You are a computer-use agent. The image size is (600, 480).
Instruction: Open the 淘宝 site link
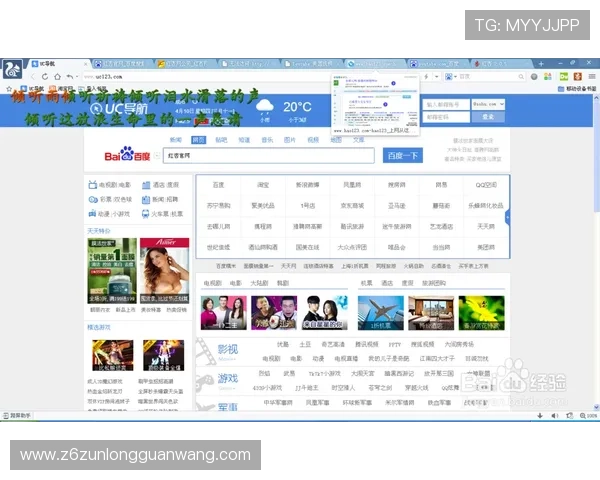262,185
